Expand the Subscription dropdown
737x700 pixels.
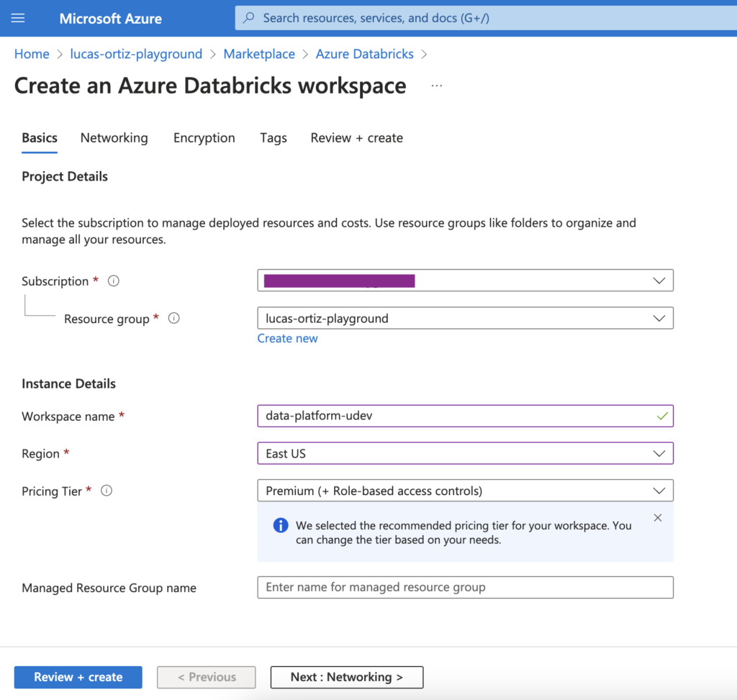click(x=466, y=281)
